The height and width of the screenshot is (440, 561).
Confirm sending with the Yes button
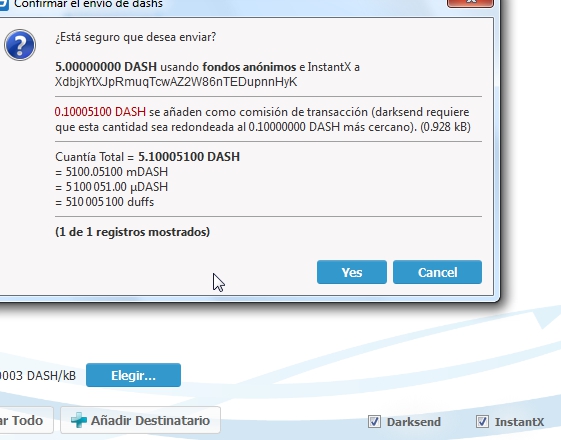point(352,272)
